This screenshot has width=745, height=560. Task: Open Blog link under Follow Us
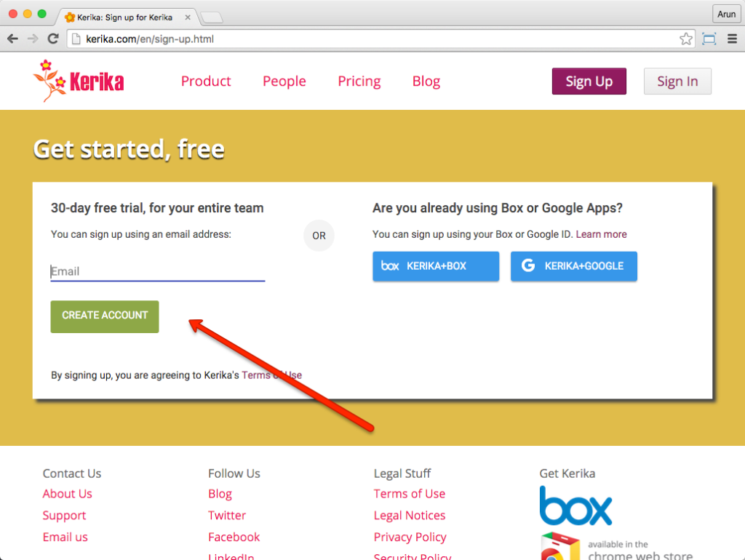click(220, 494)
